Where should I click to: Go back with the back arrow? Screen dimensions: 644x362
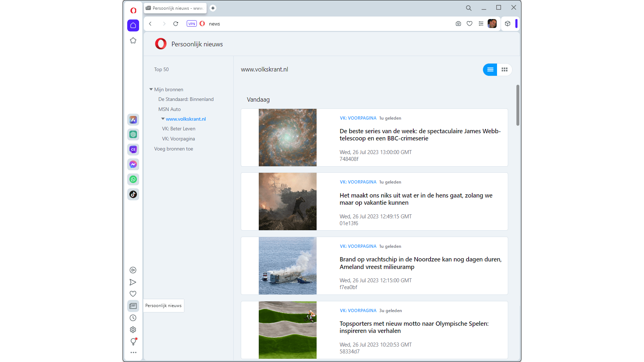151,24
